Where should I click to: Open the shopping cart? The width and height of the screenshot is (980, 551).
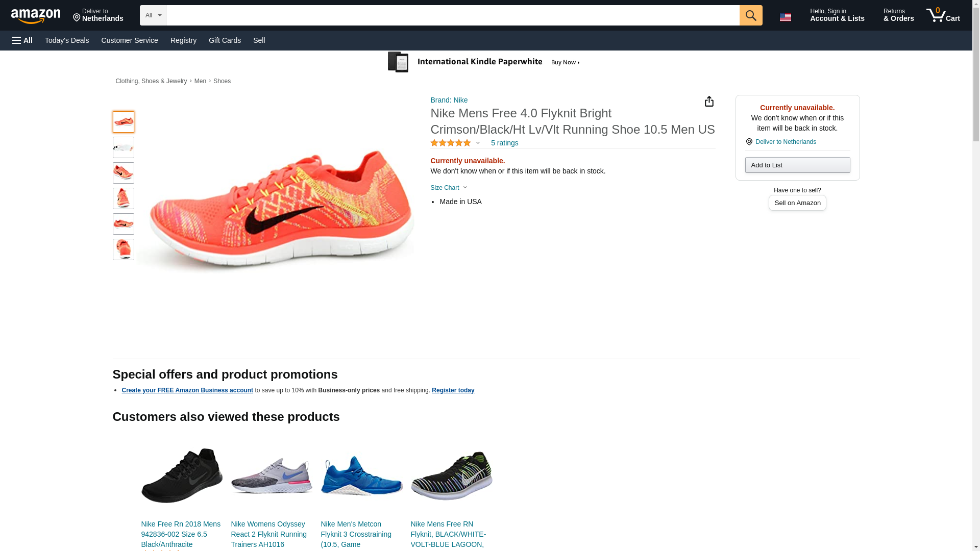click(943, 15)
